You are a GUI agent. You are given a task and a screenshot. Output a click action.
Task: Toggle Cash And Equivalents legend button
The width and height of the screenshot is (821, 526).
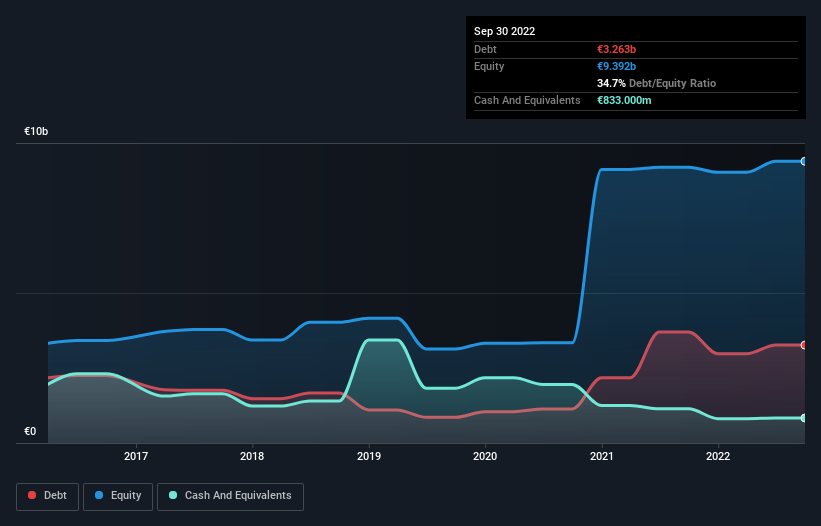tap(230, 496)
